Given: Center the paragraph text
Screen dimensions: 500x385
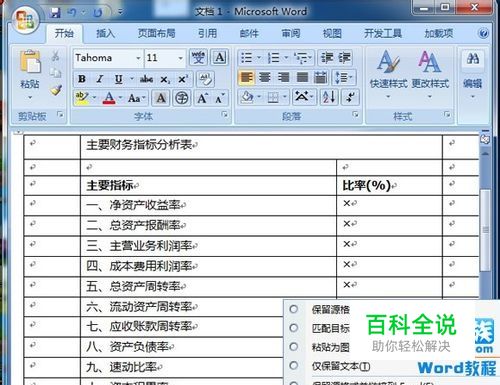Looking at the screenshot, I should click(x=265, y=77).
